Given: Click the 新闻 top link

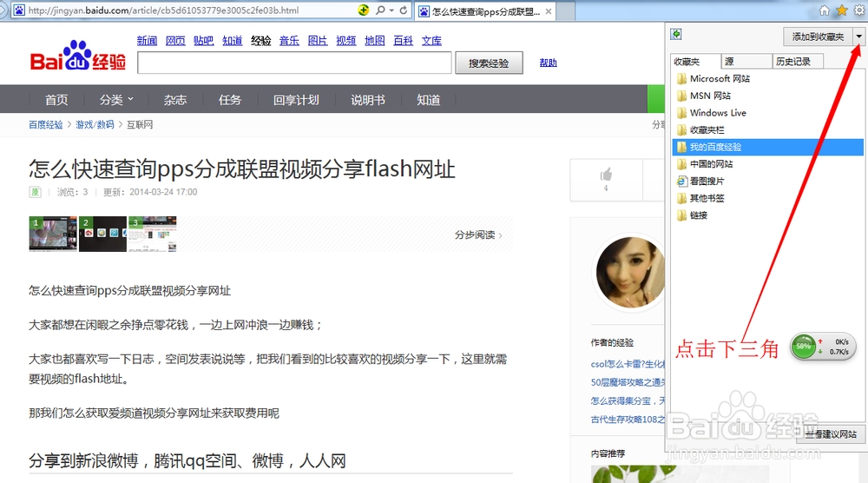Looking at the screenshot, I should 147,41.
